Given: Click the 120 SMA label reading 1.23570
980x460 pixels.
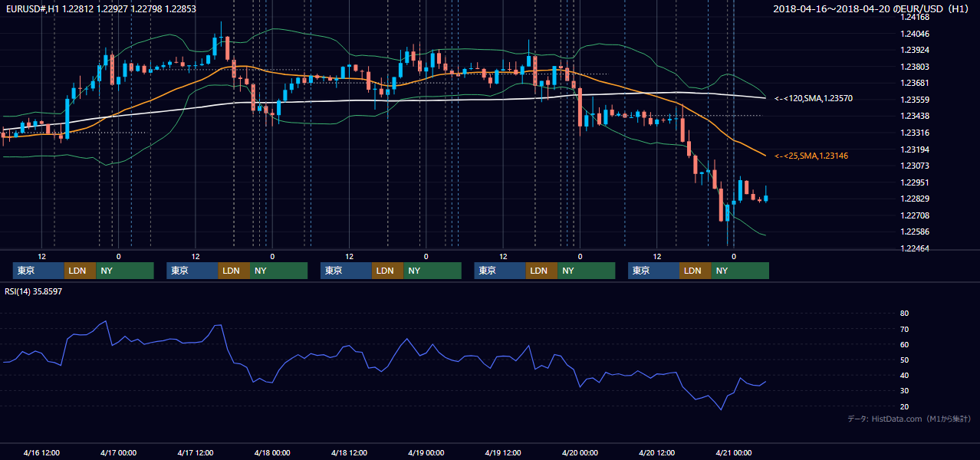Looking at the screenshot, I should 814,99.
